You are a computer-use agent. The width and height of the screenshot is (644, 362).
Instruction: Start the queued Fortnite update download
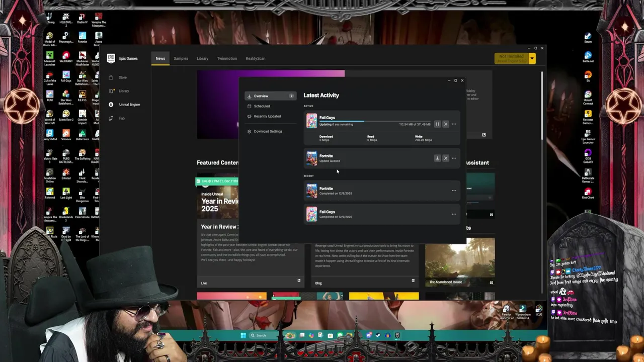(x=437, y=158)
